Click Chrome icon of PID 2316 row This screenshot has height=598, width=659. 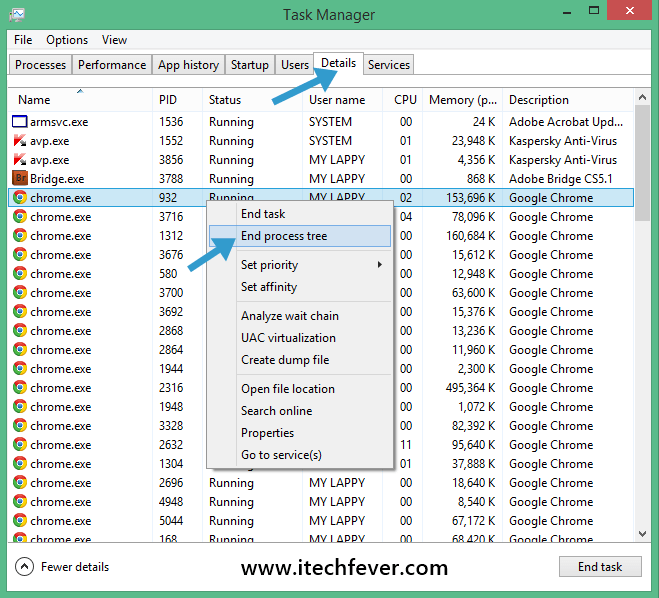20,387
